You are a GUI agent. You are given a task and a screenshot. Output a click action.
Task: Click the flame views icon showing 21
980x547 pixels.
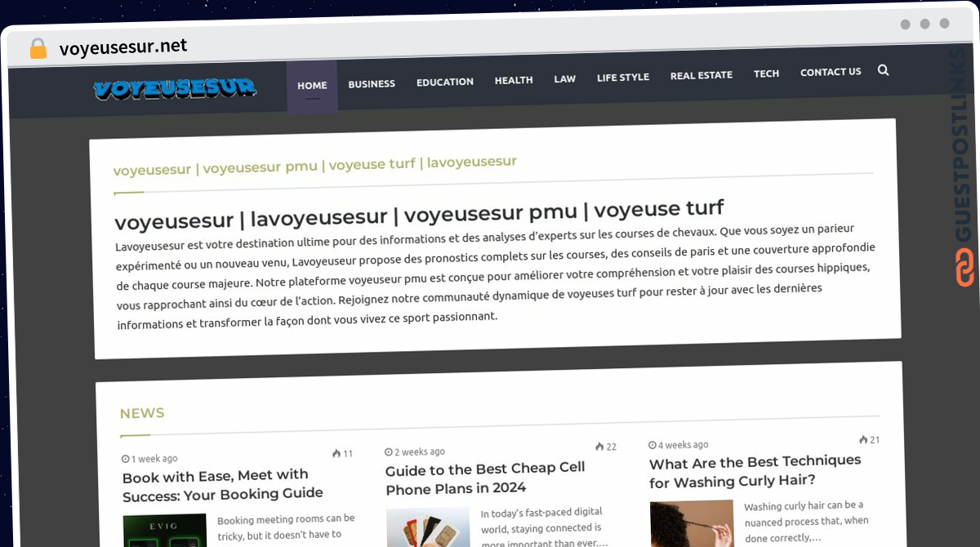863,440
